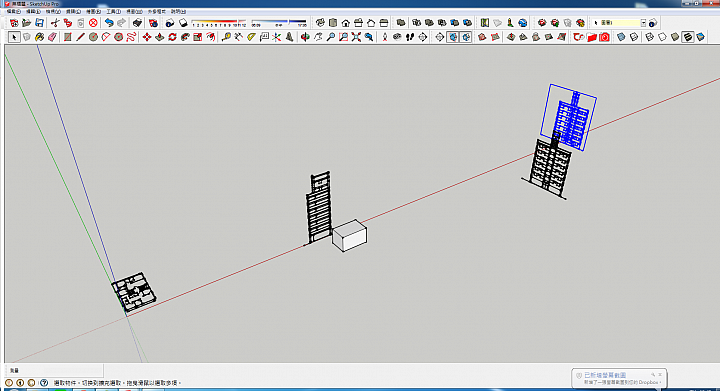Image resolution: width=720 pixels, height=391 pixels.
Task: Switch to the Top standard view
Action: pos(333,22)
